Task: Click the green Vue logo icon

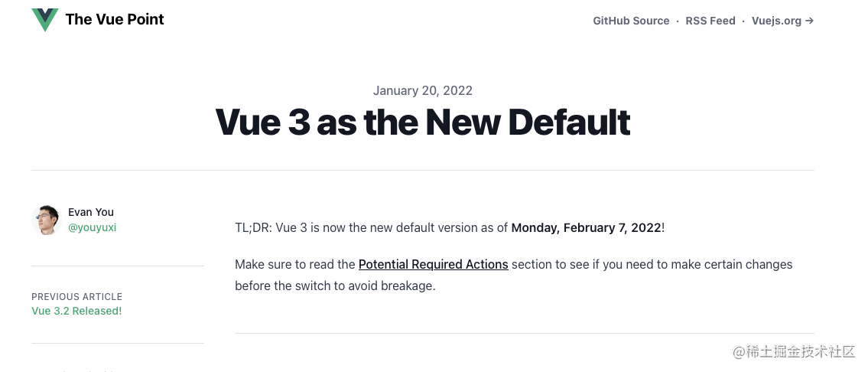Action: coord(45,20)
